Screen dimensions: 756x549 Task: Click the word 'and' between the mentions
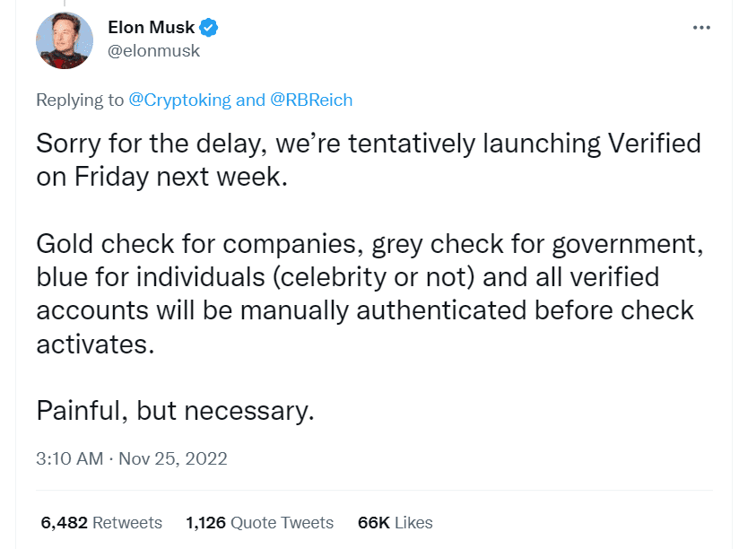point(251,100)
